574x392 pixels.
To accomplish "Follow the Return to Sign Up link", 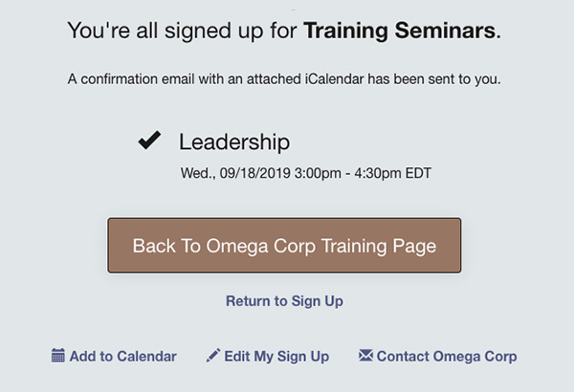I will tap(284, 301).
